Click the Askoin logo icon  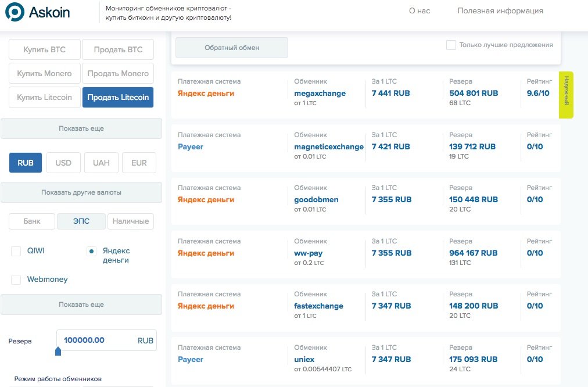pyautogui.click(x=15, y=12)
